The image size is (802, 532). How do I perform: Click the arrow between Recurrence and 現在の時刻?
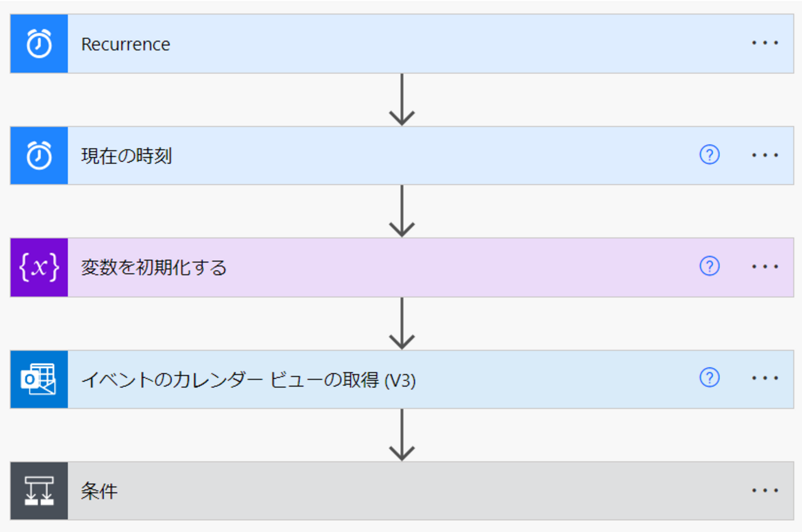point(402,100)
